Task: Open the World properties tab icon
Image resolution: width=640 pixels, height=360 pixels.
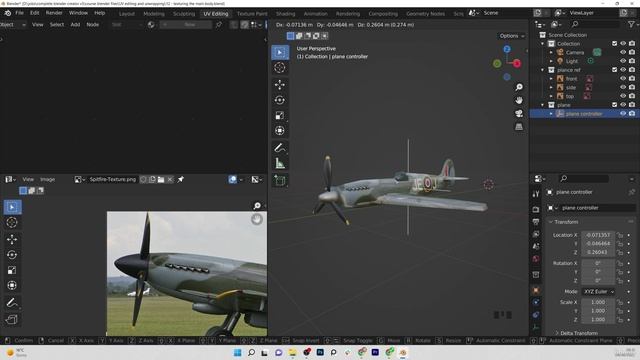Action: (536, 259)
